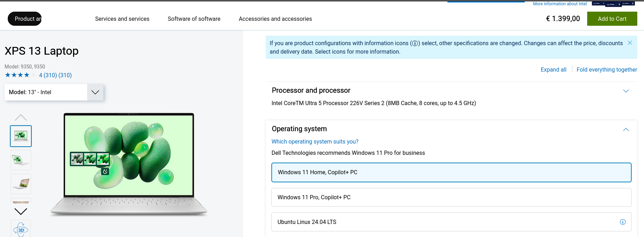Open the Model 13" - Intel dropdown
The image size is (644, 237).
click(54, 92)
